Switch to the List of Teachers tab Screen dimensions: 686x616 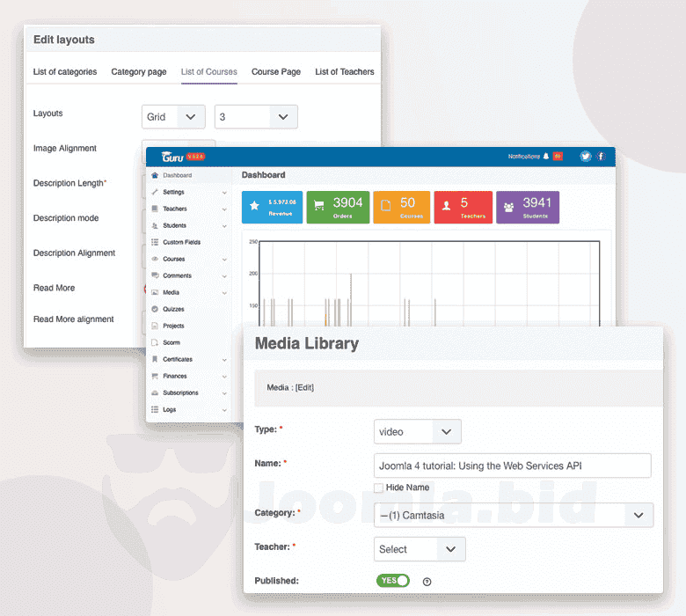[345, 72]
